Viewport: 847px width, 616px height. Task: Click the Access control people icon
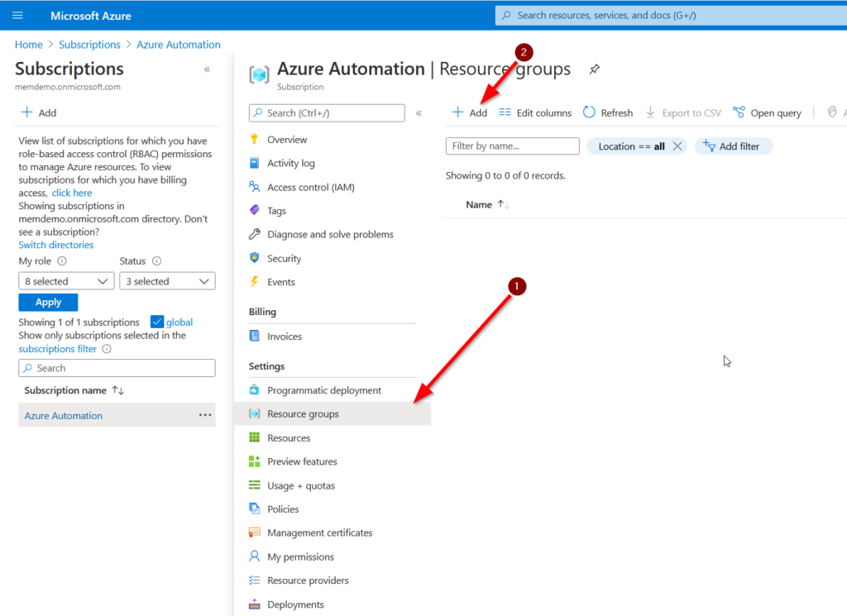click(255, 187)
